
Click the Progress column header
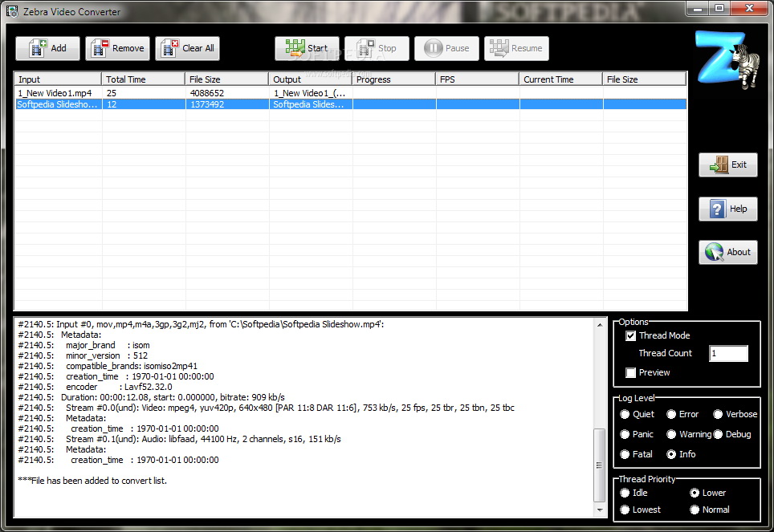394,79
